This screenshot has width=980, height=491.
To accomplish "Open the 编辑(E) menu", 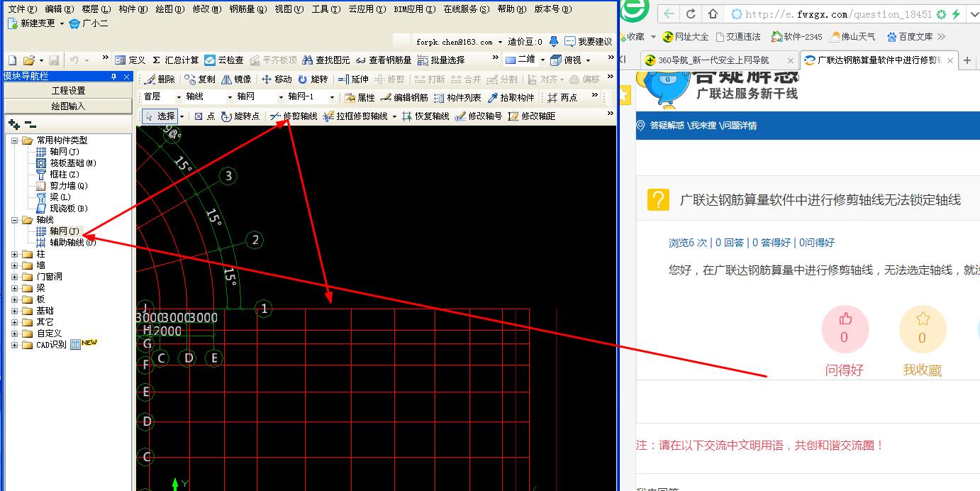I will click(x=59, y=9).
